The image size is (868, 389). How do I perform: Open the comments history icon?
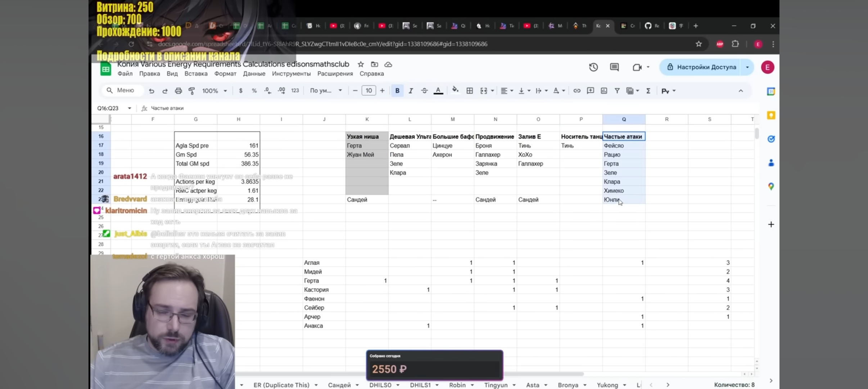[x=614, y=67]
